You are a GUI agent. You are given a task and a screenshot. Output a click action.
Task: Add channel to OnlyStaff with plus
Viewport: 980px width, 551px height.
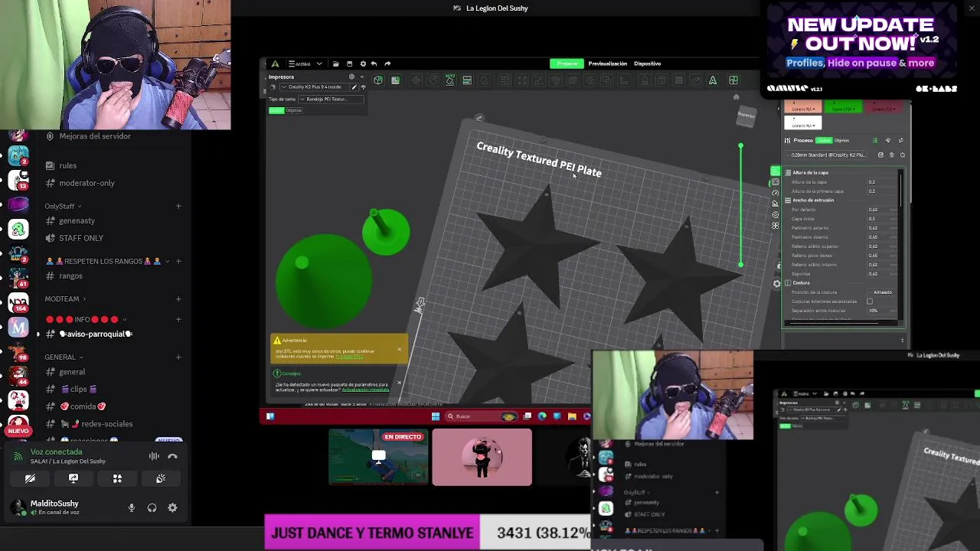tap(178, 206)
